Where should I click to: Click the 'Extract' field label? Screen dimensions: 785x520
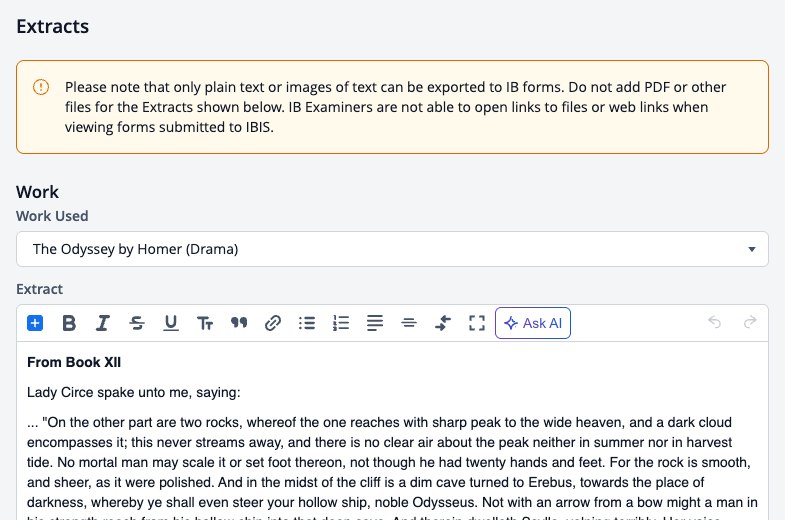tap(40, 289)
